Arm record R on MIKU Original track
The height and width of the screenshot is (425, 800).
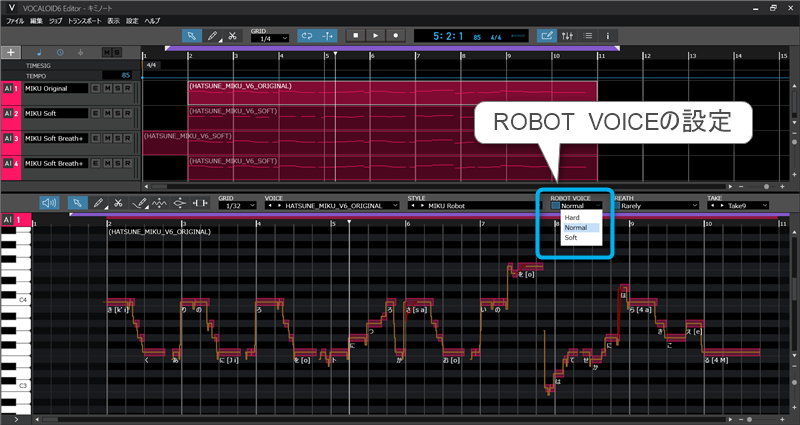pyautogui.click(x=128, y=88)
